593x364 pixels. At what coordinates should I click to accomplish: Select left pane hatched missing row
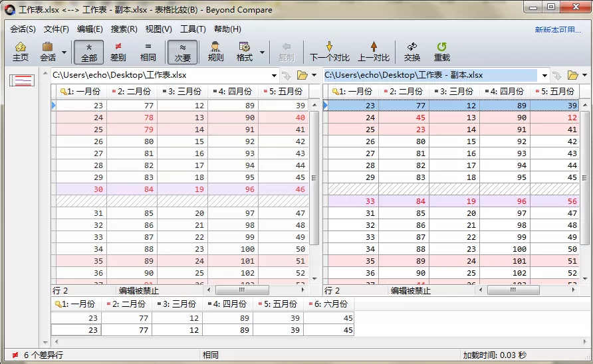(182, 201)
